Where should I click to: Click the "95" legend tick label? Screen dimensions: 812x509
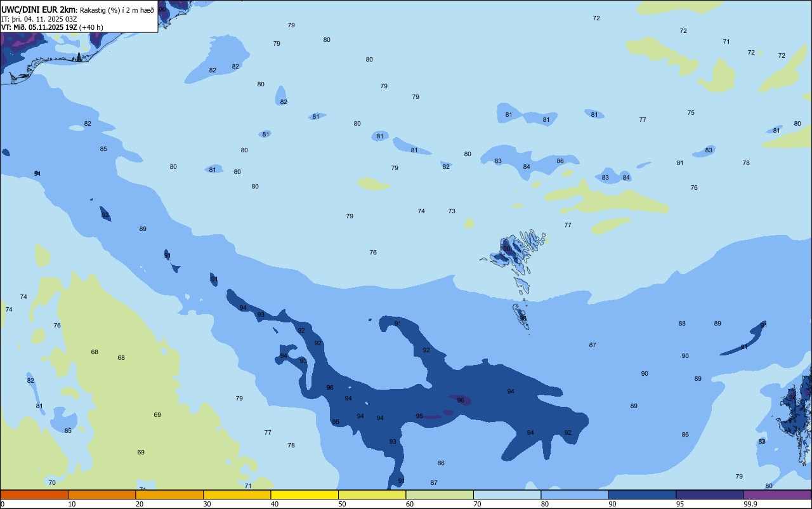click(x=681, y=504)
